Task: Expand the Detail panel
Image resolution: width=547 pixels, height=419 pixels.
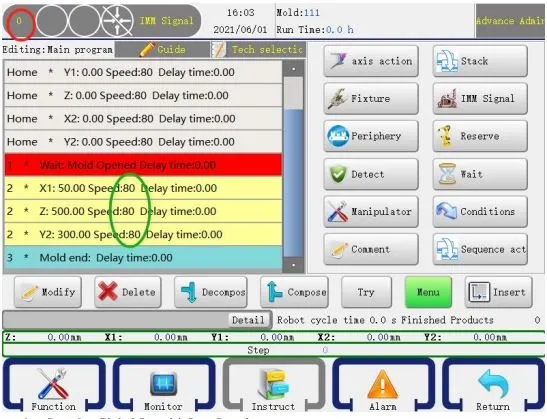Action: (x=248, y=320)
